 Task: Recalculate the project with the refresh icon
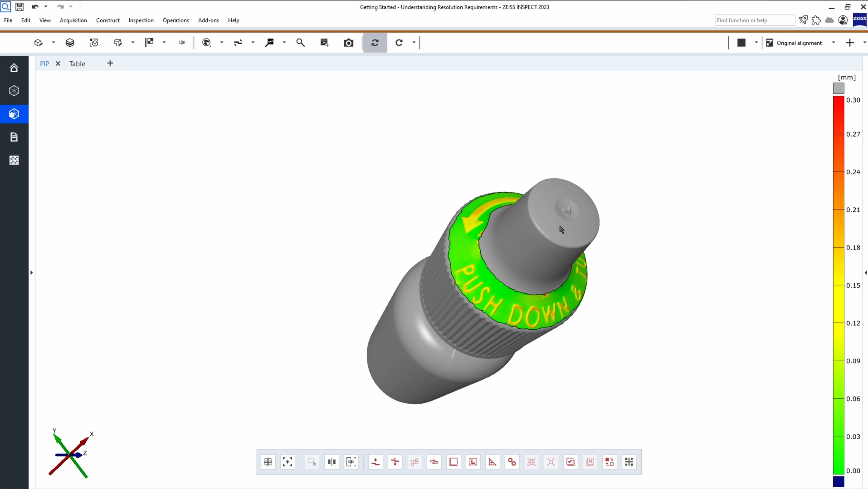(x=375, y=43)
